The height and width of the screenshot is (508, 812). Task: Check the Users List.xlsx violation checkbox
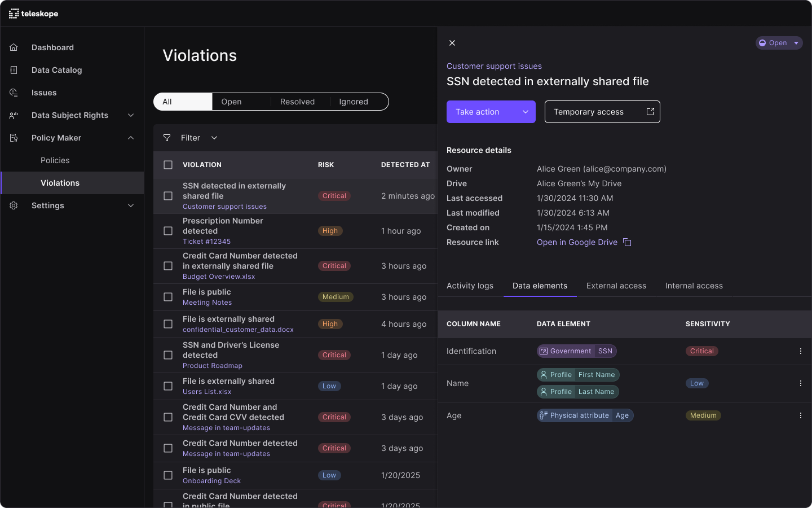pyautogui.click(x=168, y=386)
